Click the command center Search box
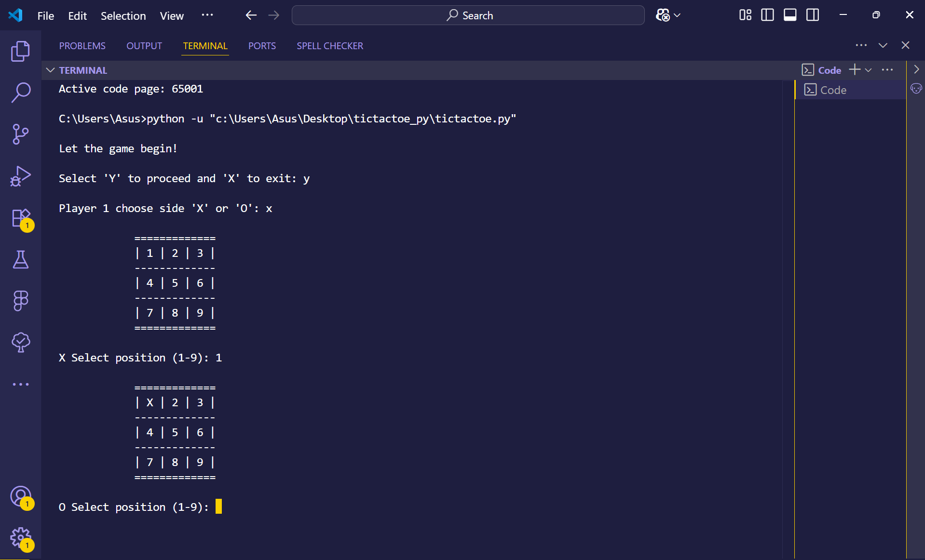Screen dimensions: 925x560 [x=468, y=15]
